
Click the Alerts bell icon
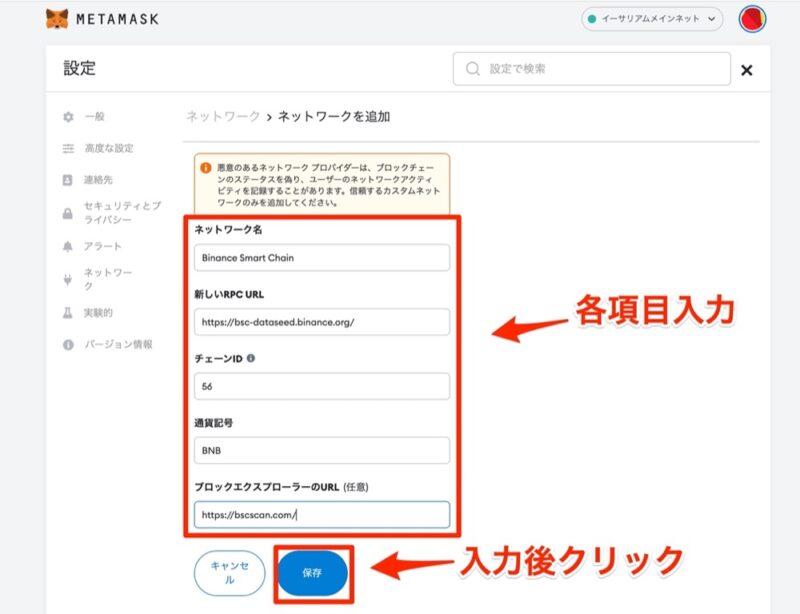(x=67, y=247)
